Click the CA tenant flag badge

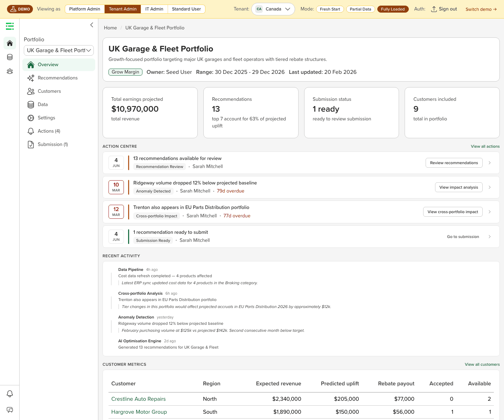point(259,9)
